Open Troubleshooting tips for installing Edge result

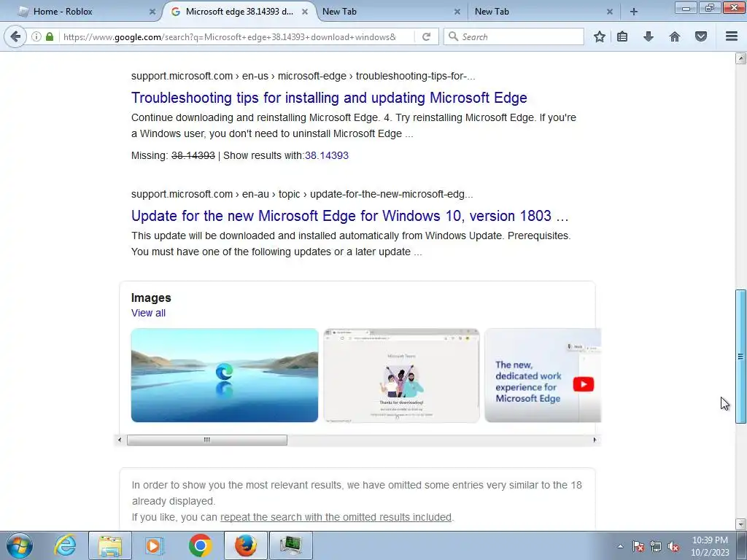pos(329,98)
